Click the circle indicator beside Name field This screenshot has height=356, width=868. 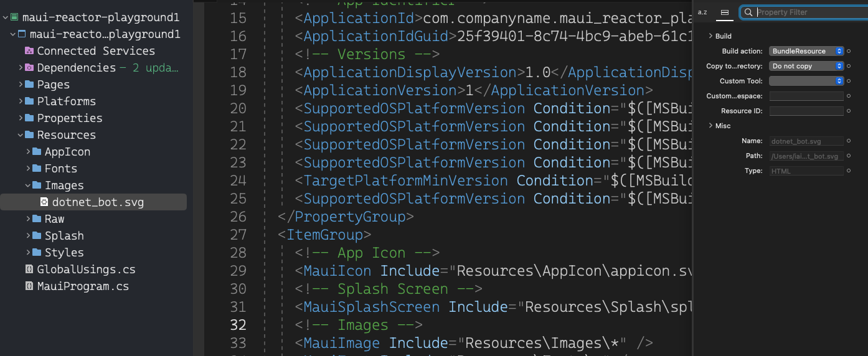849,141
